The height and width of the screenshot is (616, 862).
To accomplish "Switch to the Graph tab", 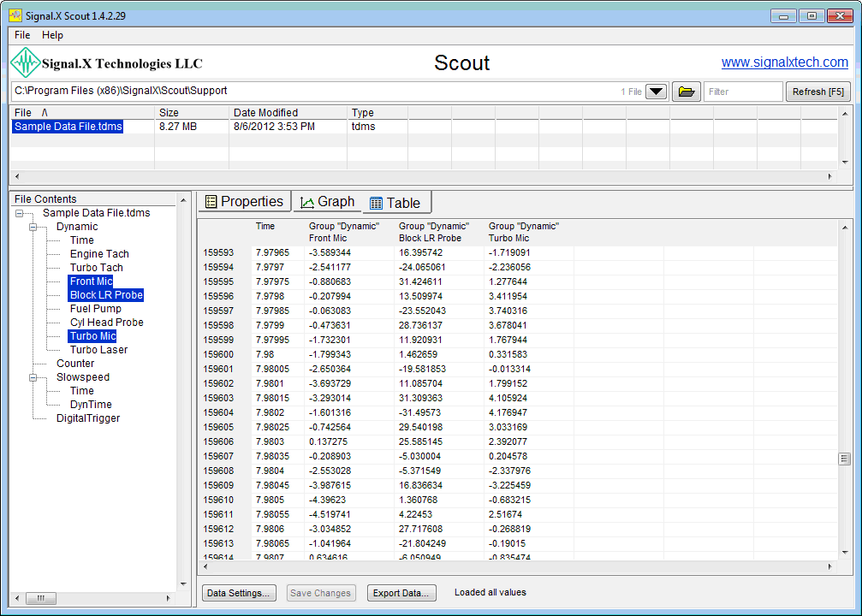I will [x=327, y=202].
